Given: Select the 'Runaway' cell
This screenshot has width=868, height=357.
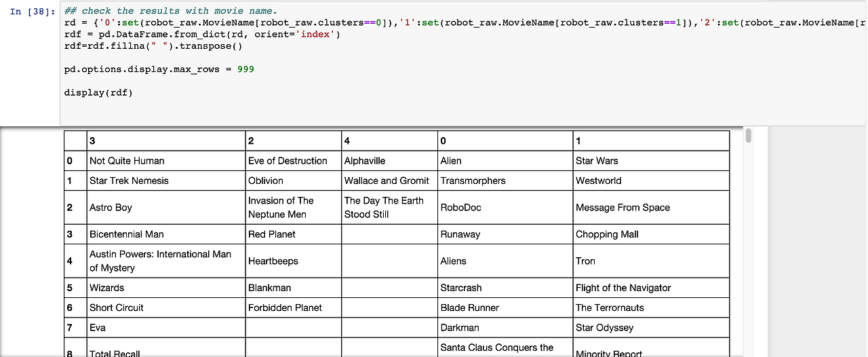Looking at the screenshot, I should [505, 234].
